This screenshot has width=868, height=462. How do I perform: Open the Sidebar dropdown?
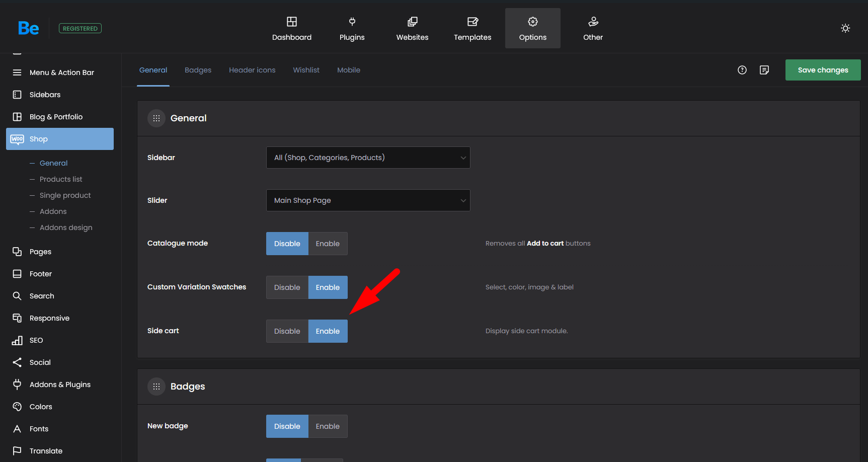pos(368,158)
